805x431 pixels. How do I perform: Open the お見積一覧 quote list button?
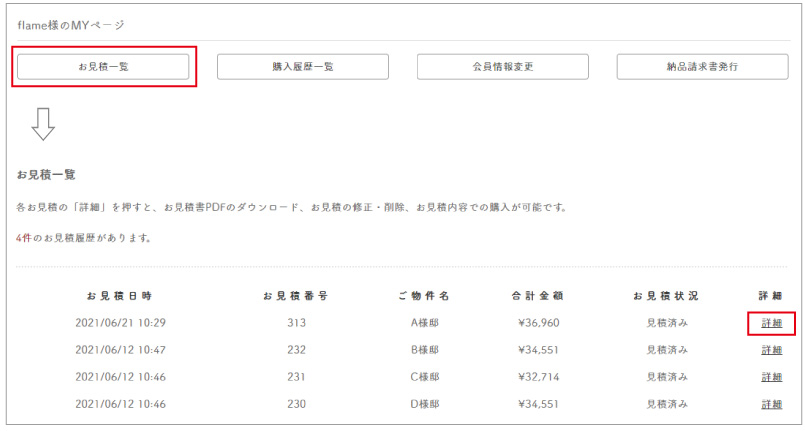pos(103,67)
